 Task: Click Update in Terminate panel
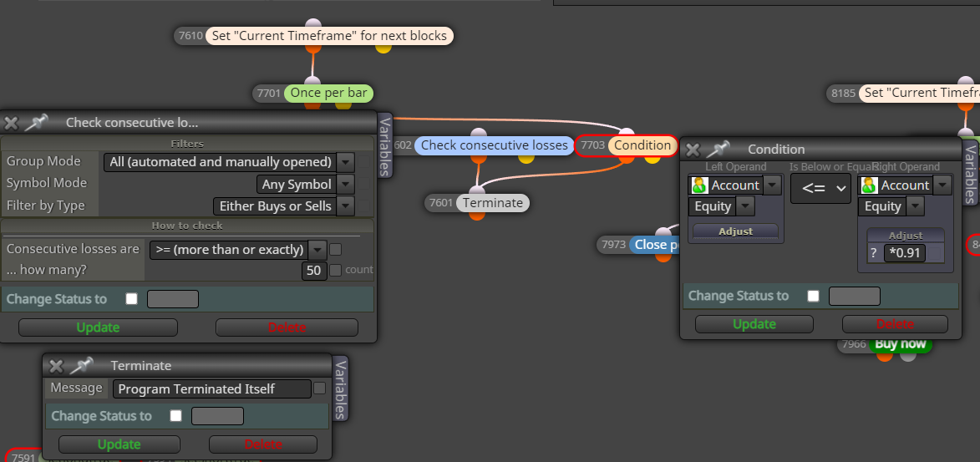tap(119, 444)
